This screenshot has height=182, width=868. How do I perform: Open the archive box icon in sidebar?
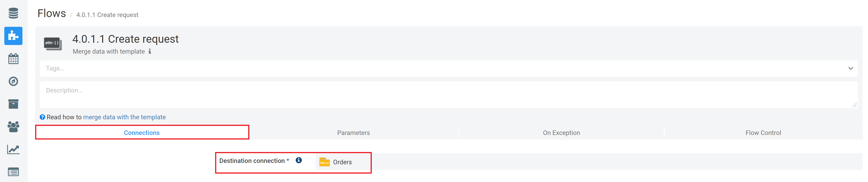click(x=13, y=104)
